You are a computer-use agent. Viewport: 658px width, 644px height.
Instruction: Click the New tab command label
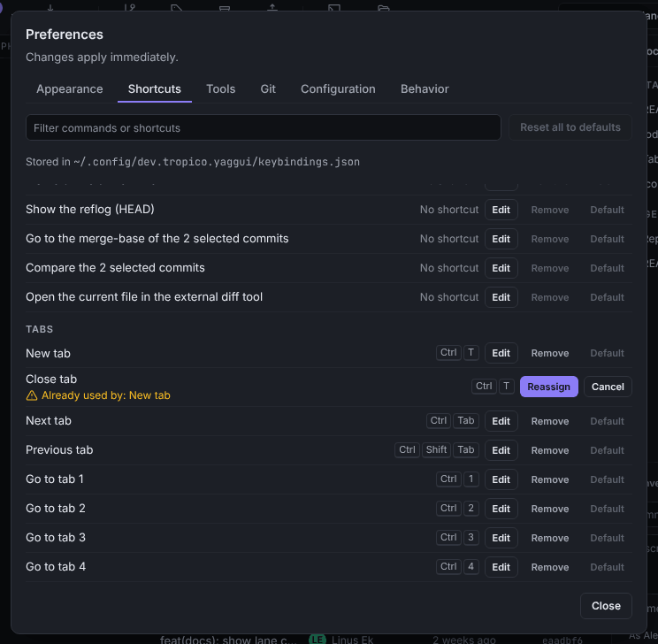48,353
